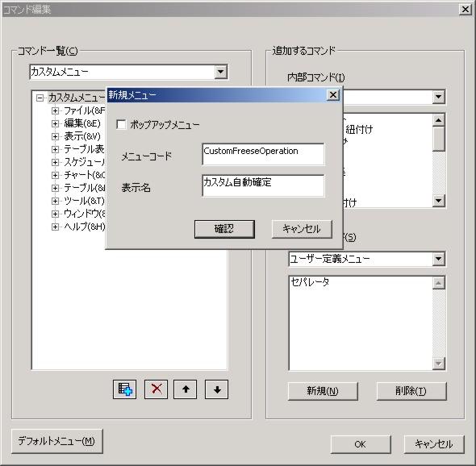476x466 pixels.
Task: Click the メニューコード input field
Action: [x=263, y=155]
